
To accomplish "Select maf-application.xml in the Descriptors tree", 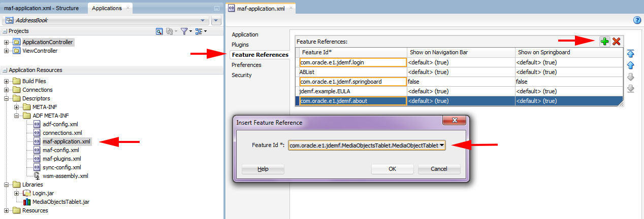I will tap(67, 141).
